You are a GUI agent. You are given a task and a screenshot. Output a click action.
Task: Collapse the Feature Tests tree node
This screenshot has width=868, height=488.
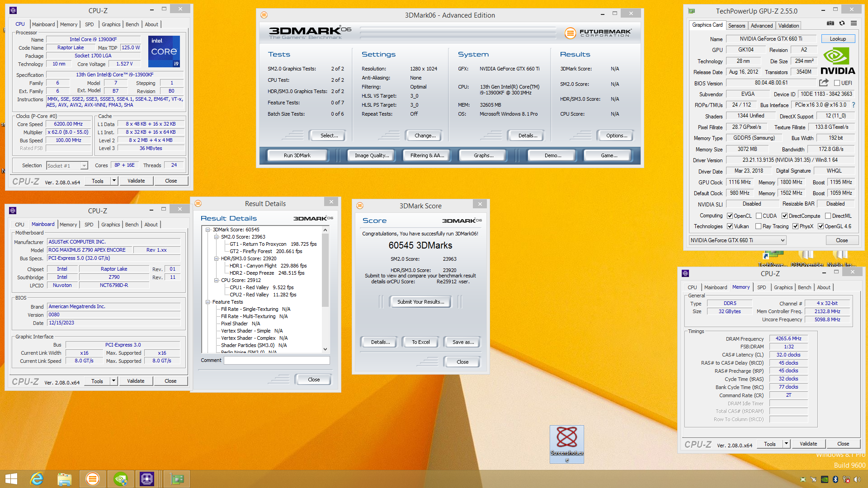(x=208, y=302)
